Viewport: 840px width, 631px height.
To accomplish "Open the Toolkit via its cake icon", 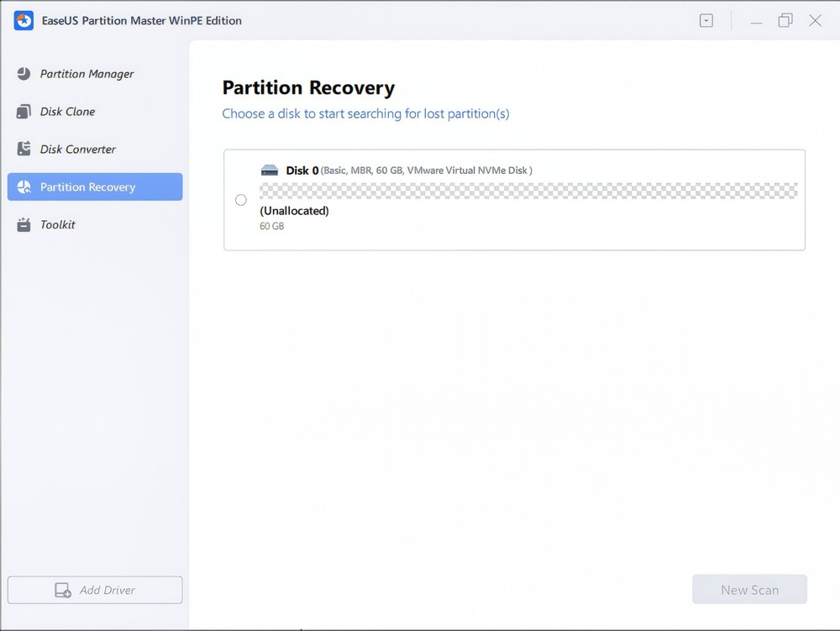I will pos(25,224).
